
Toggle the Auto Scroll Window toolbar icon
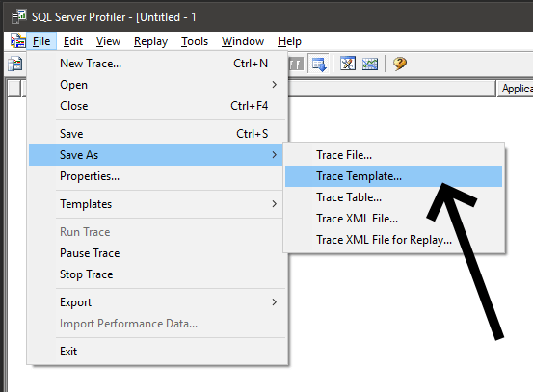pyautogui.click(x=318, y=64)
